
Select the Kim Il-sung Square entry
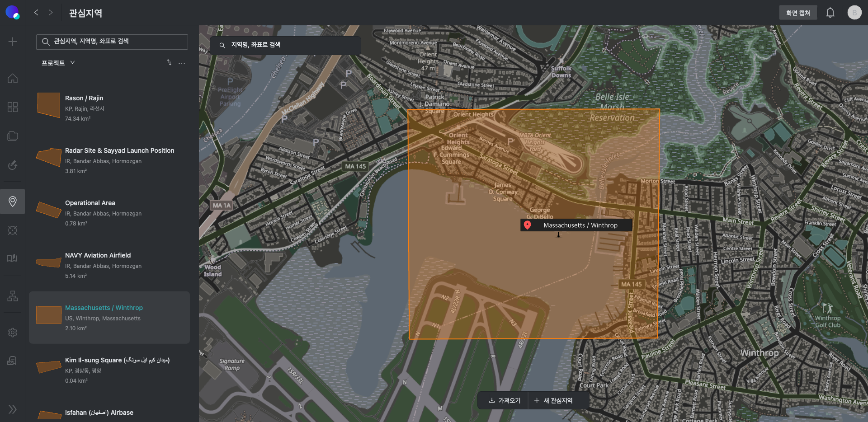click(x=109, y=370)
